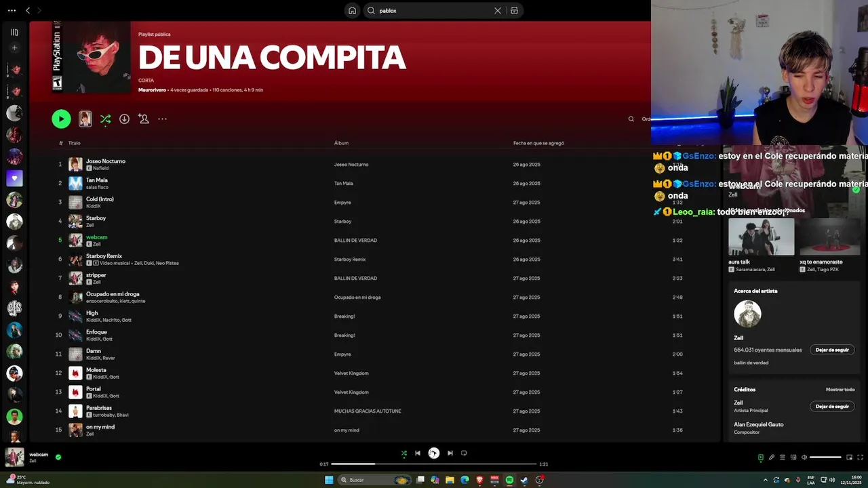Open the play queue icon
Viewport: 868px width, 488px height.
coord(782,457)
